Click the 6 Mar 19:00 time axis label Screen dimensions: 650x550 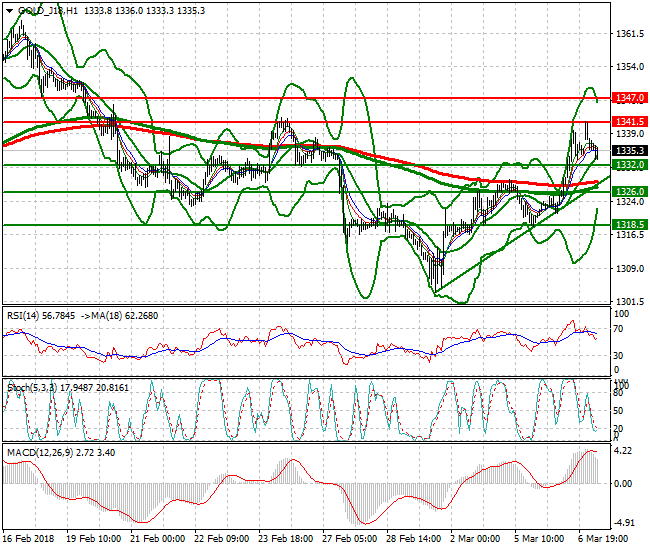click(x=603, y=539)
